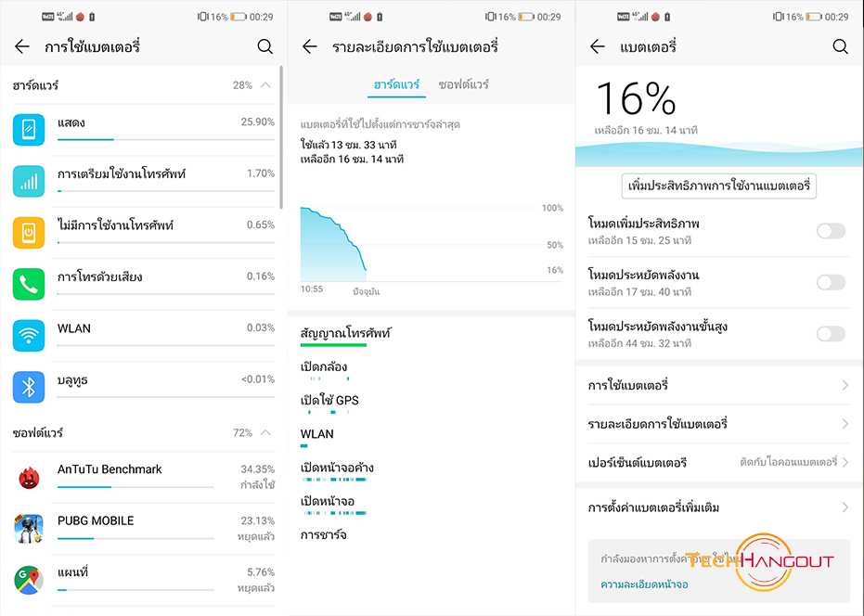Collapse the ฮาร์ดแวร์ 28% section
This screenshot has width=864, height=616.
pyautogui.click(x=265, y=84)
